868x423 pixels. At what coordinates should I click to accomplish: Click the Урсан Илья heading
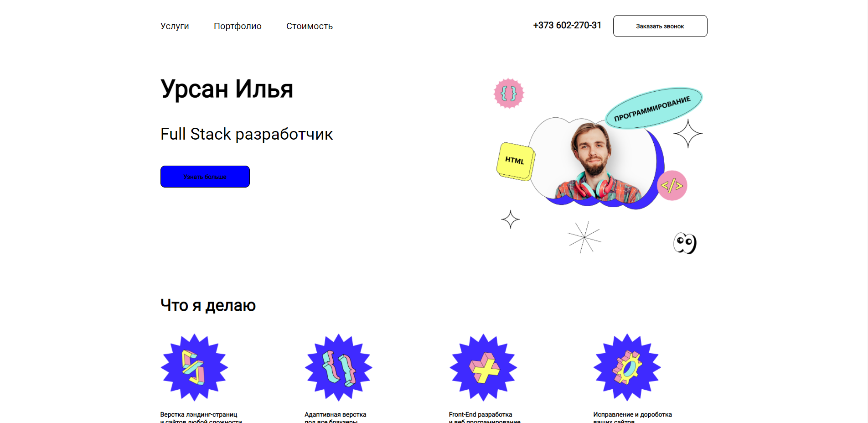click(x=227, y=89)
